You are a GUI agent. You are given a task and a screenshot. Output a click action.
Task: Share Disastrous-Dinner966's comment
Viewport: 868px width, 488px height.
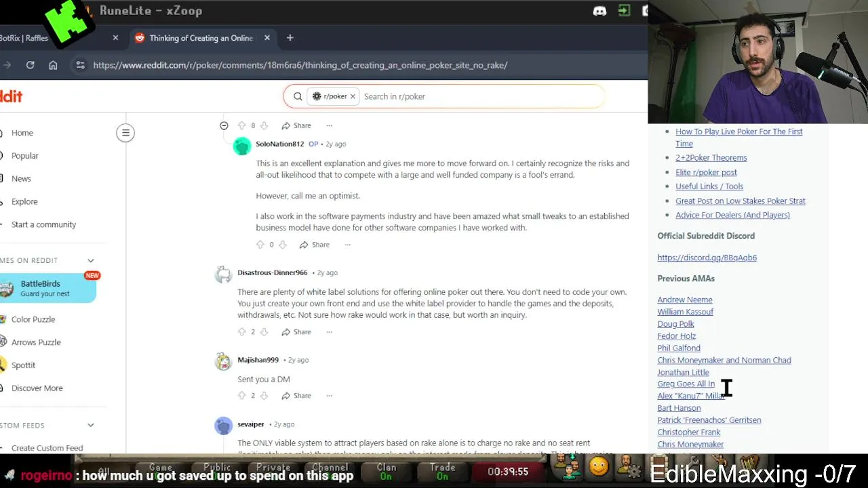click(x=296, y=332)
